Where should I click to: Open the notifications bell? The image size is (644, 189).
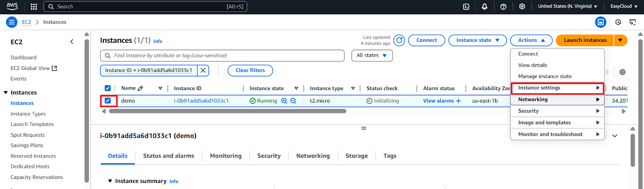coord(485,6)
